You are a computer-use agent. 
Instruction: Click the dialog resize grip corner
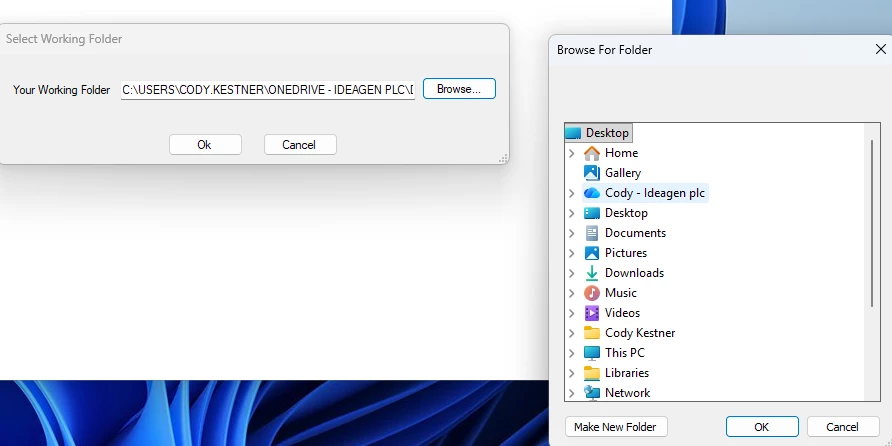click(x=503, y=159)
